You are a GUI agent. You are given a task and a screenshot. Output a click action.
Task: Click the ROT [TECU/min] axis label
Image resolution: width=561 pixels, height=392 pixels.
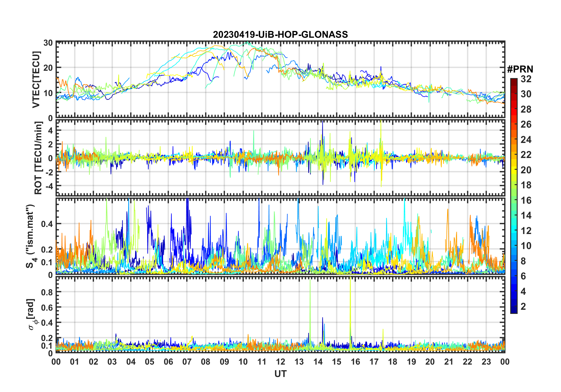(38, 158)
